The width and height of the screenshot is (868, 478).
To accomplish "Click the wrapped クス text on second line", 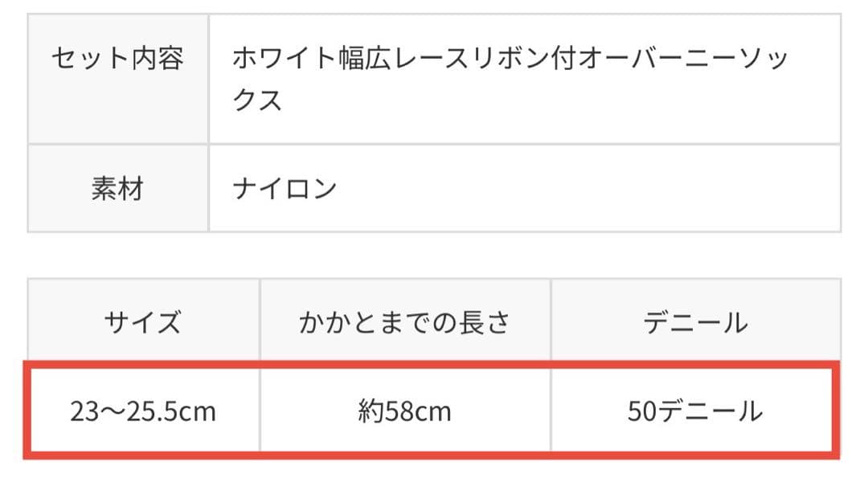I will coord(258,100).
